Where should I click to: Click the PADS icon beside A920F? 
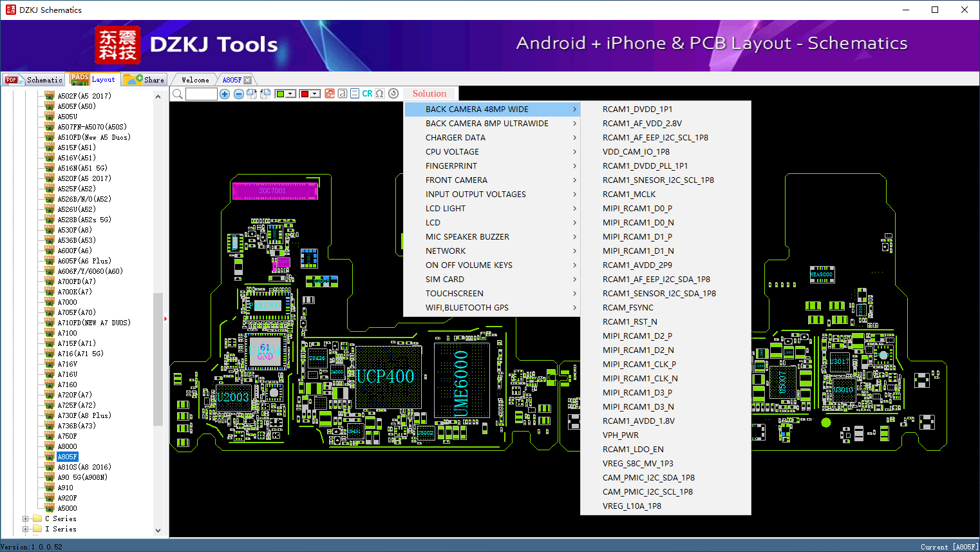(50, 497)
